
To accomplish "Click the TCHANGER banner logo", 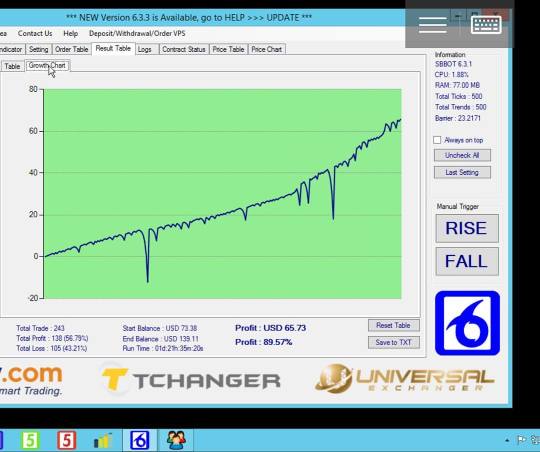I will [191, 380].
